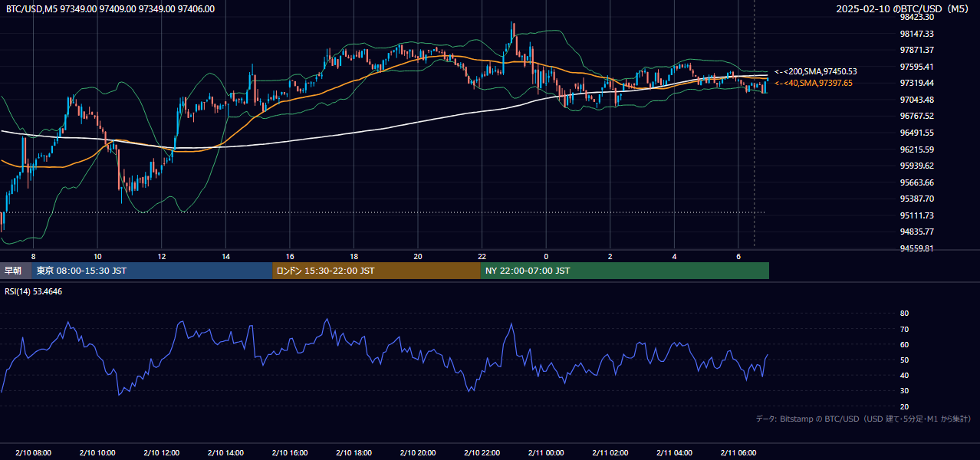Click the bottom date label 2/10 12:00
Viewport: 980px width, 460px height.
tap(162, 453)
